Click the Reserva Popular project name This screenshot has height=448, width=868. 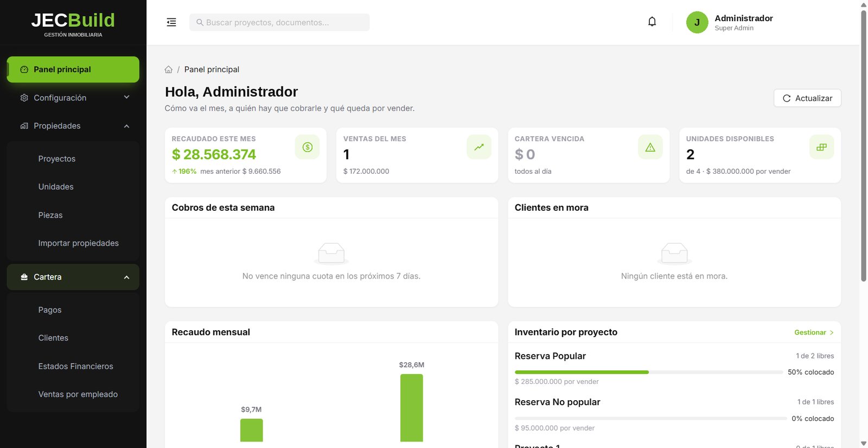coord(550,356)
